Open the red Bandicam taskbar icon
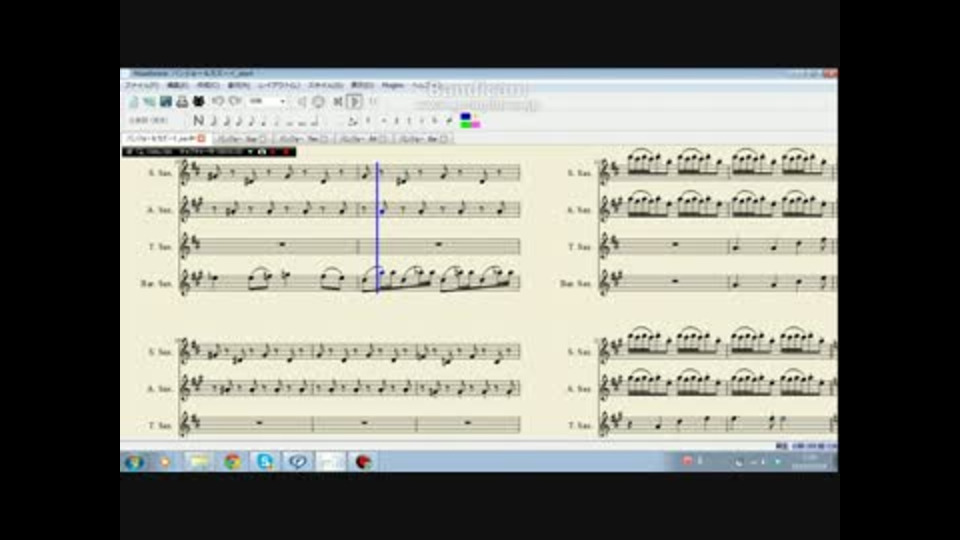Image resolution: width=960 pixels, height=540 pixels. pos(364,462)
